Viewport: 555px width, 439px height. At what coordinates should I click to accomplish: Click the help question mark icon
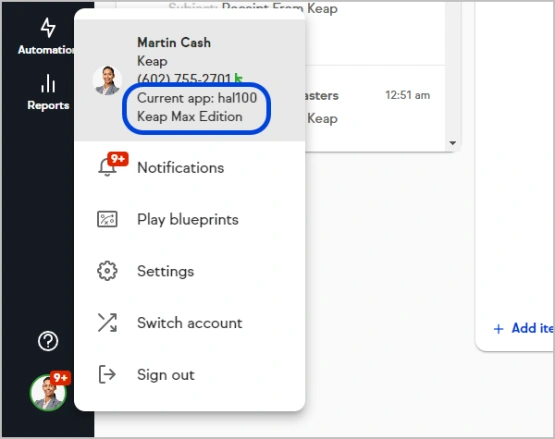coord(48,341)
